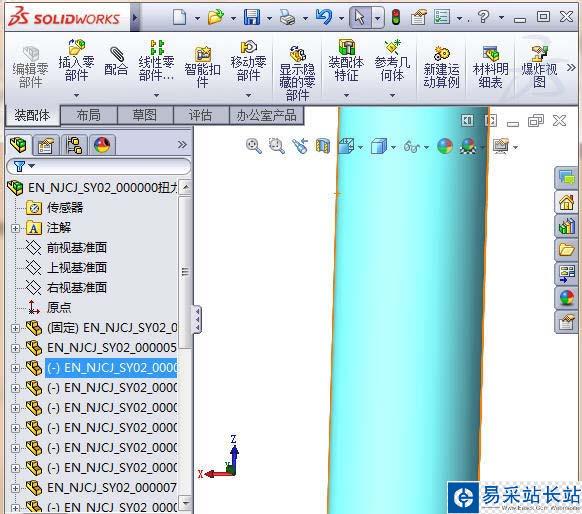Click the Section View icon
This screenshot has width=582, height=514.
[323, 146]
